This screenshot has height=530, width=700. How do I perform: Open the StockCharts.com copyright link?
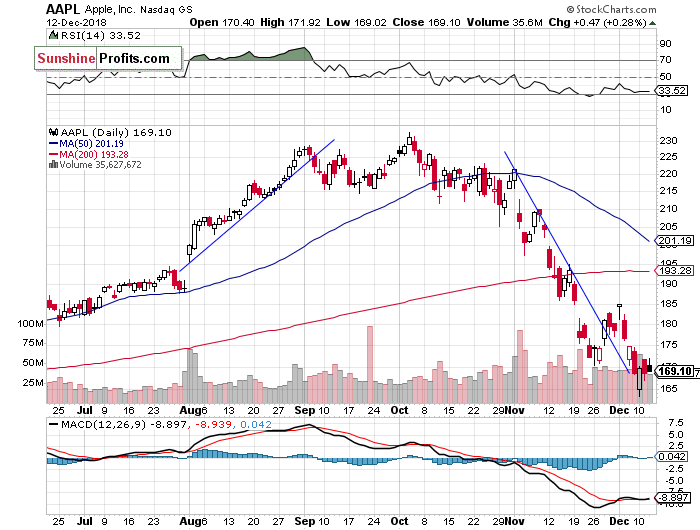click(x=611, y=9)
